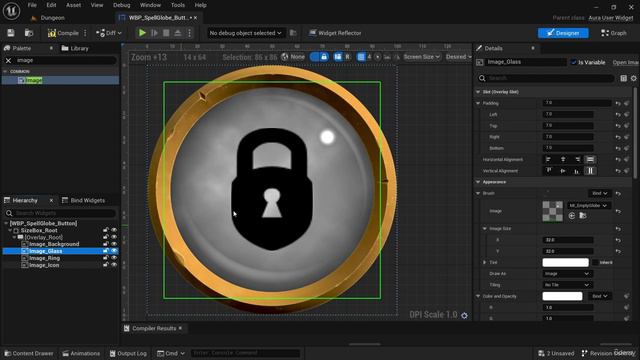Toggle the respect locks R button
The image size is (640, 360).
(x=347, y=57)
